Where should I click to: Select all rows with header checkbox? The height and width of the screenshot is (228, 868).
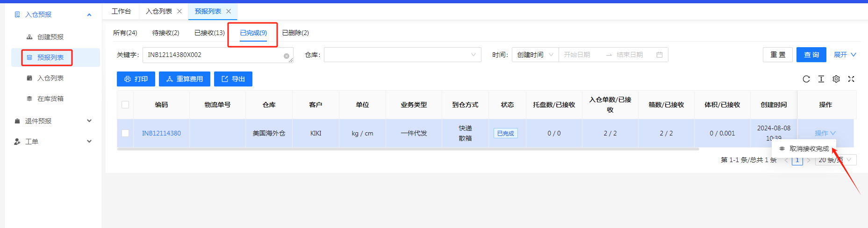click(x=125, y=105)
